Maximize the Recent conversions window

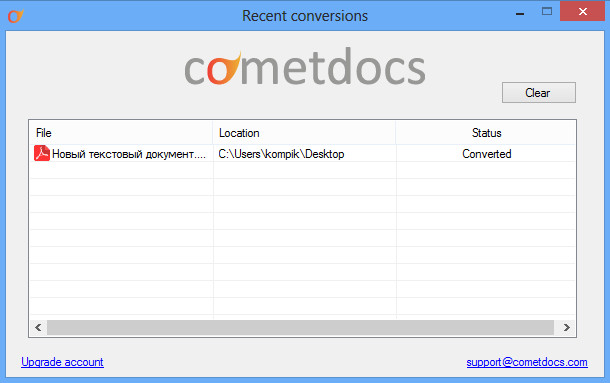pyautogui.click(x=547, y=12)
